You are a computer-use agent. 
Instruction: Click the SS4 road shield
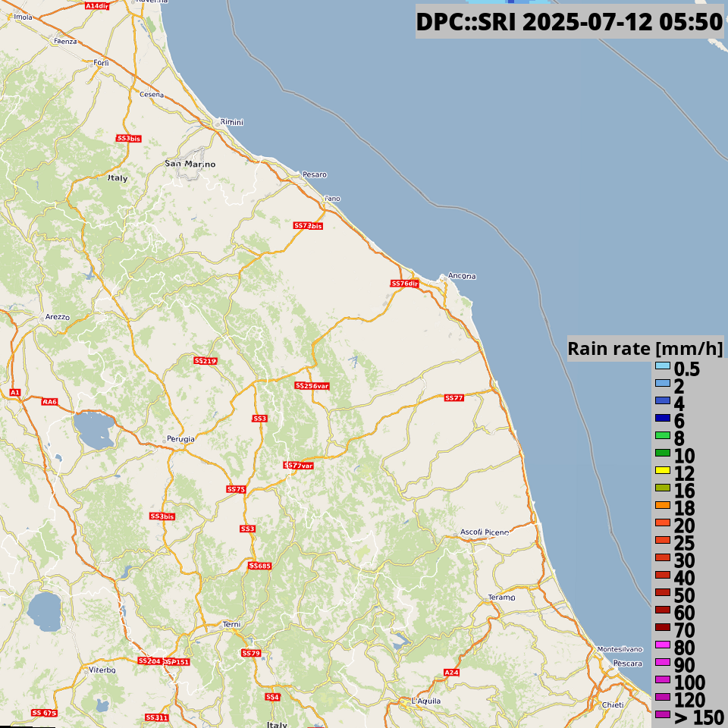[272, 697]
